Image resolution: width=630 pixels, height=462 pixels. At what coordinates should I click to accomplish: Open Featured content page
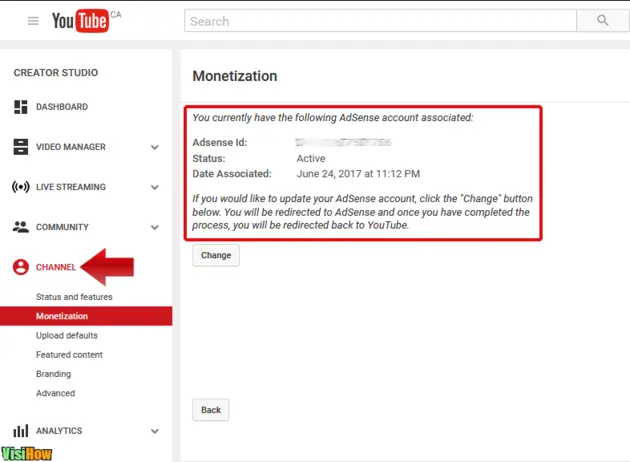coord(69,355)
